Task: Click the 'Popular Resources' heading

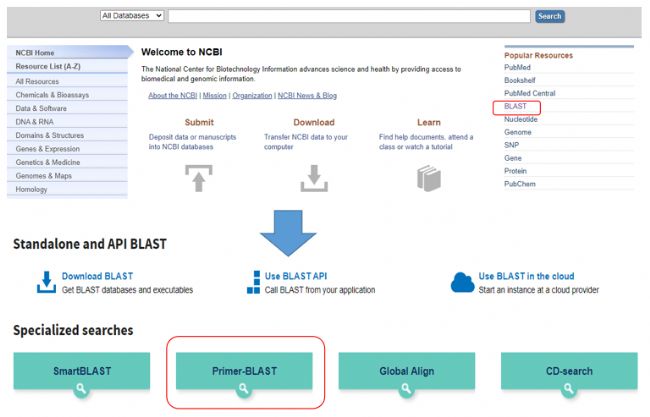Action: (538, 55)
